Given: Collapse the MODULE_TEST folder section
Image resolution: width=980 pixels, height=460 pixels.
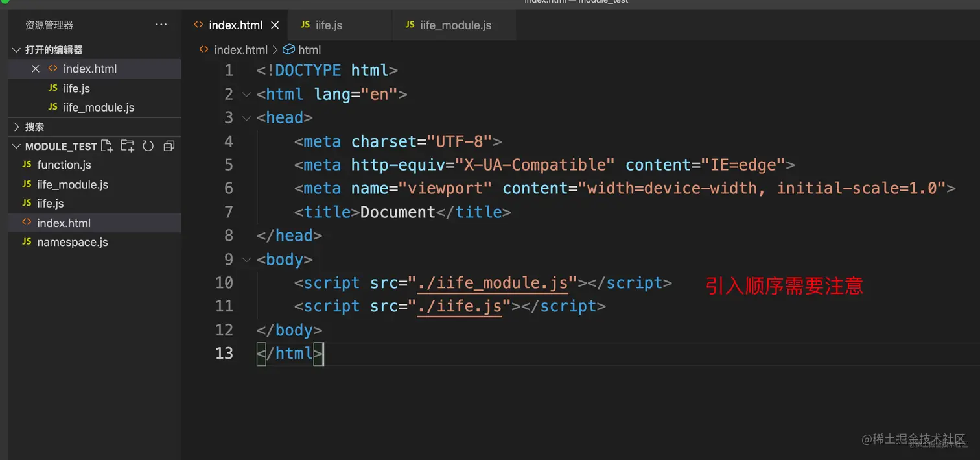Looking at the screenshot, I should (x=17, y=146).
